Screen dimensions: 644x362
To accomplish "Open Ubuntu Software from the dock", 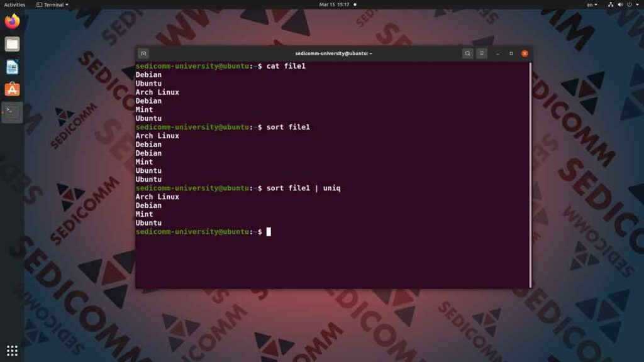I will click(x=12, y=89).
